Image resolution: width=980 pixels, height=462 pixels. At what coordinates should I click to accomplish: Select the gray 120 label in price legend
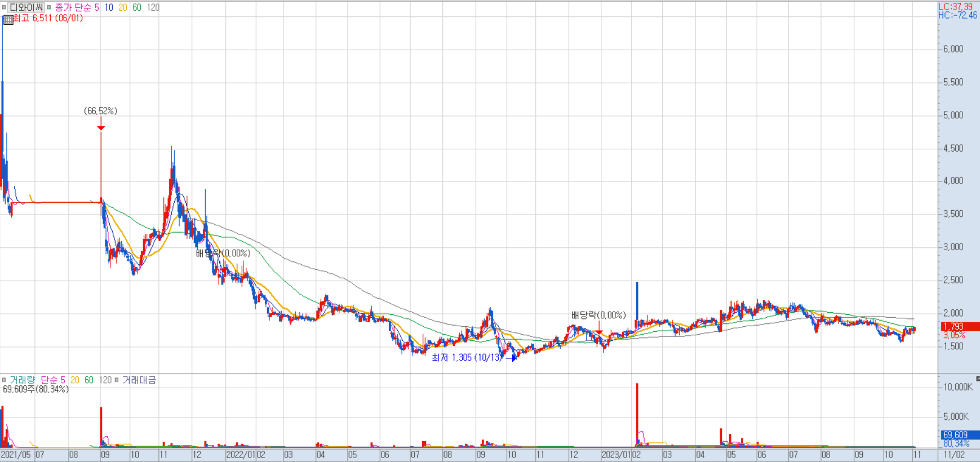[153, 8]
